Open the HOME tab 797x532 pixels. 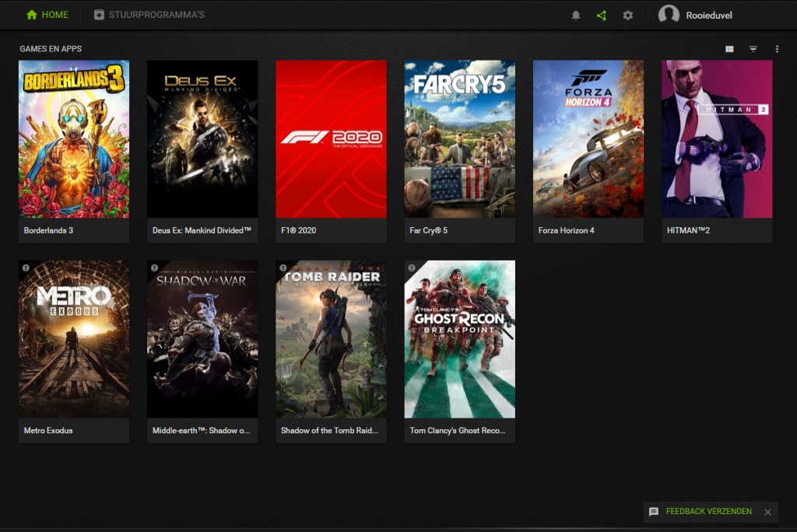(x=47, y=15)
